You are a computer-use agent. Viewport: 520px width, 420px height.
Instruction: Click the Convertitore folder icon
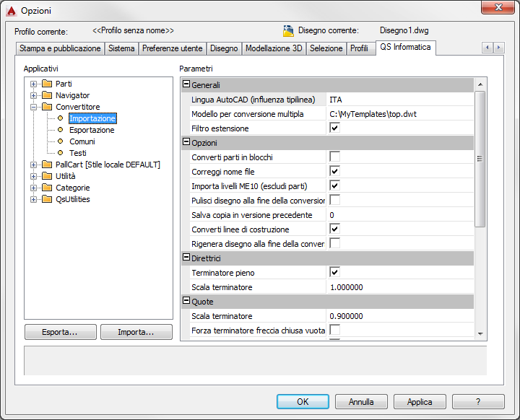tap(47, 107)
